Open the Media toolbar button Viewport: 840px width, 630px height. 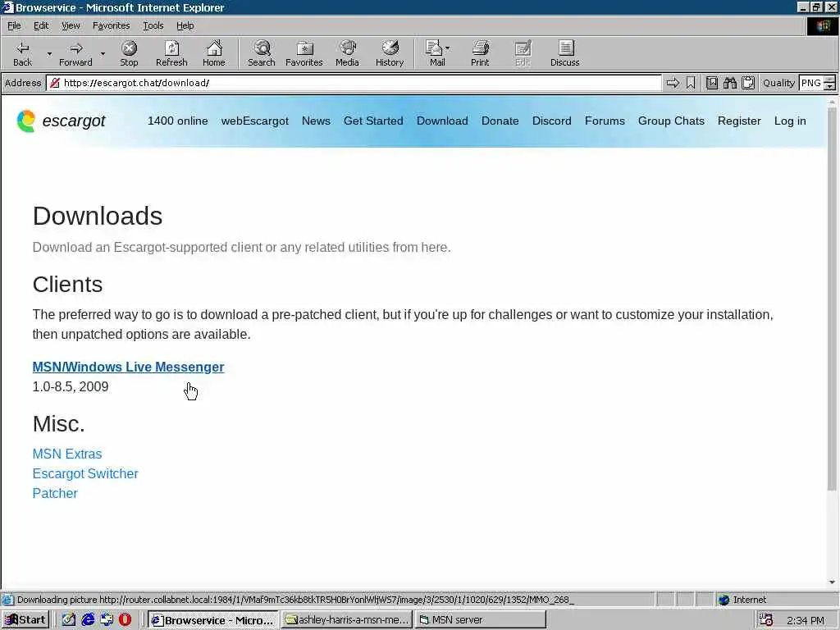point(347,53)
